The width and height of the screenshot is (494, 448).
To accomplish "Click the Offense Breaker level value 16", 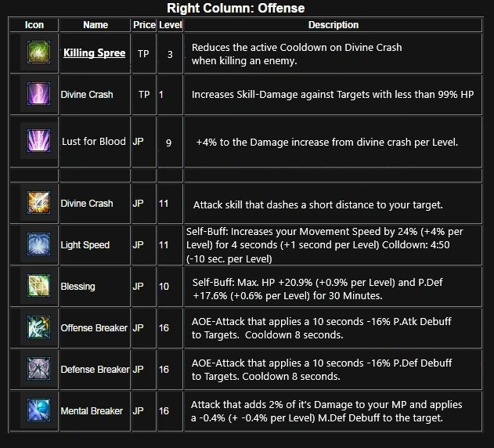I will click(164, 328).
